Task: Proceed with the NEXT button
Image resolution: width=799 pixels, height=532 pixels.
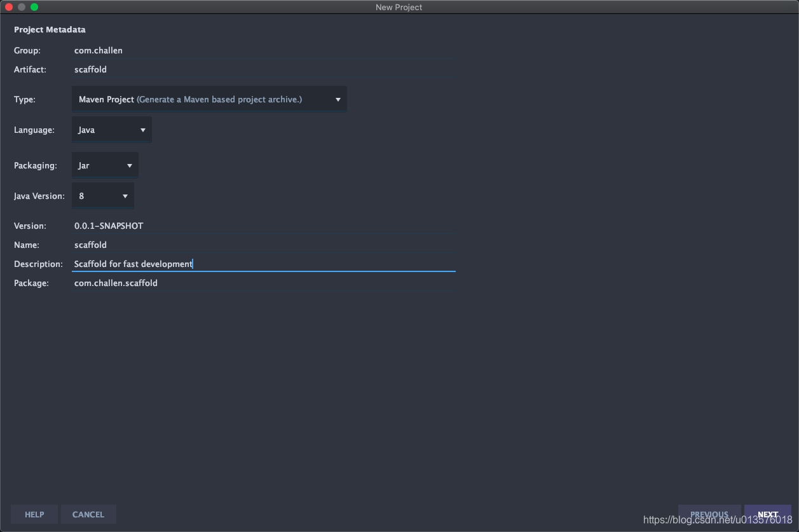Action: point(768,514)
